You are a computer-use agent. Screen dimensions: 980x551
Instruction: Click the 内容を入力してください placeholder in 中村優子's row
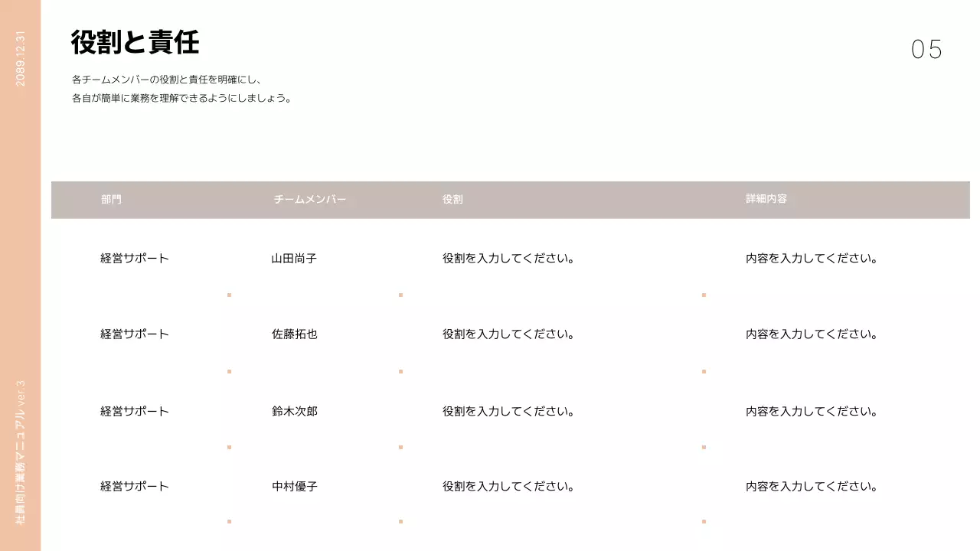coord(812,487)
